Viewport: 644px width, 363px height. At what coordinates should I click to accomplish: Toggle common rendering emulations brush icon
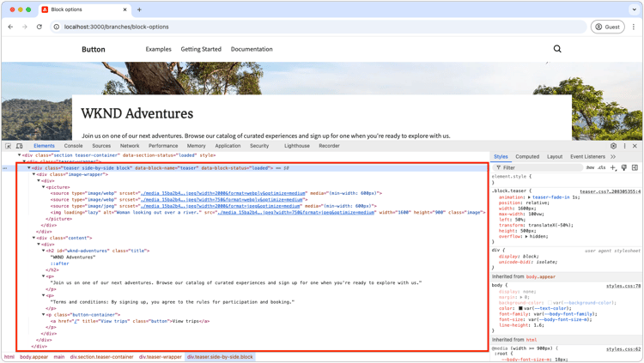tap(624, 167)
